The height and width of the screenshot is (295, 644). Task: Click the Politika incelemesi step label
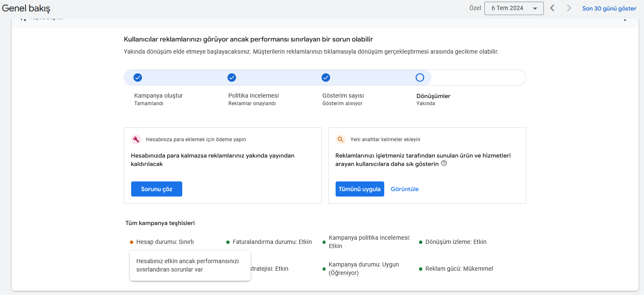[x=253, y=96]
